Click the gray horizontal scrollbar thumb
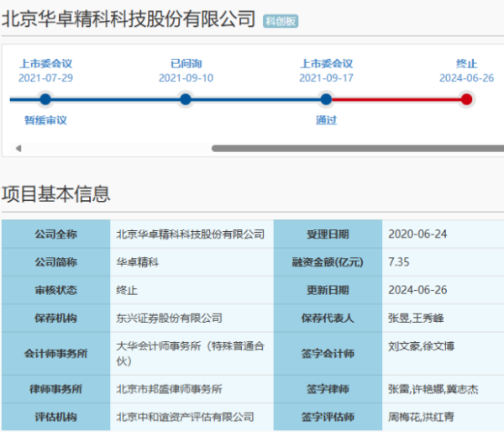504x432 pixels. 358,148
